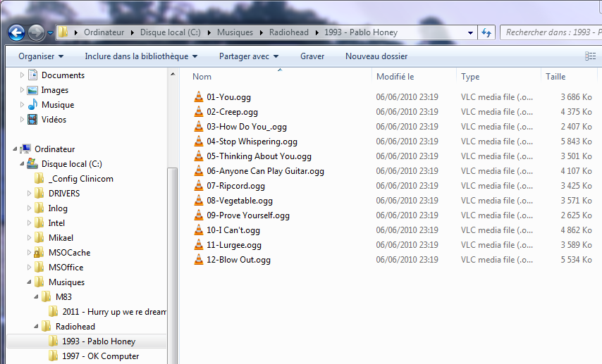Screen dimensions: 602x364
Task: Sort by the Taille column header
Action: click(x=555, y=77)
